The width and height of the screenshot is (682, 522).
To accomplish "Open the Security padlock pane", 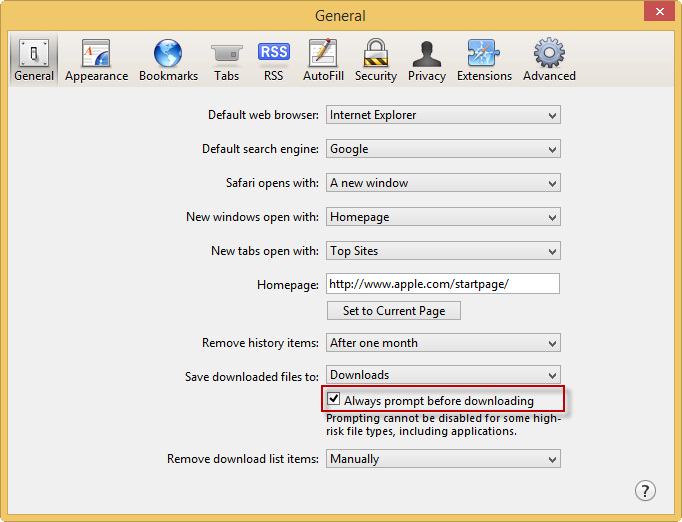I will click(376, 60).
